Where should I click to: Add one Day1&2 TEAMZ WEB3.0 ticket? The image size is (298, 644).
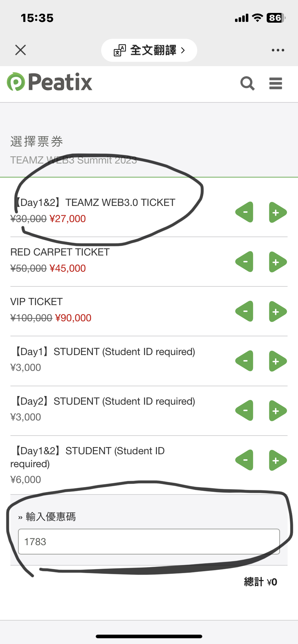pyautogui.click(x=277, y=212)
